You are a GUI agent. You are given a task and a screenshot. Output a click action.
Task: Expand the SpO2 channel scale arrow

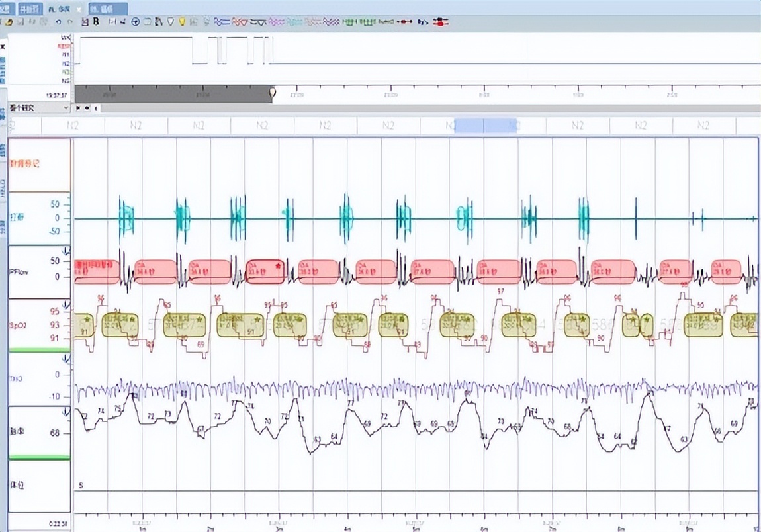(66, 304)
